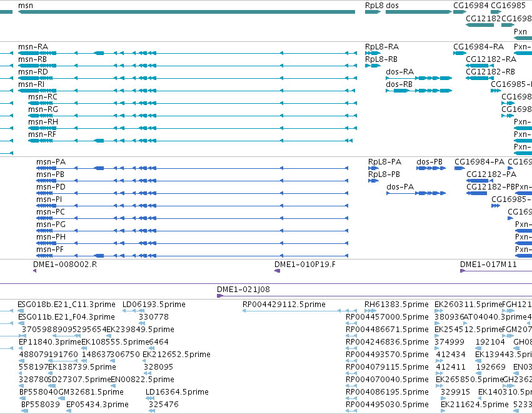The width and height of the screenshot is (532, 414).
Task: Select EST RP004079115.5prime
Action: coord(351,373)
